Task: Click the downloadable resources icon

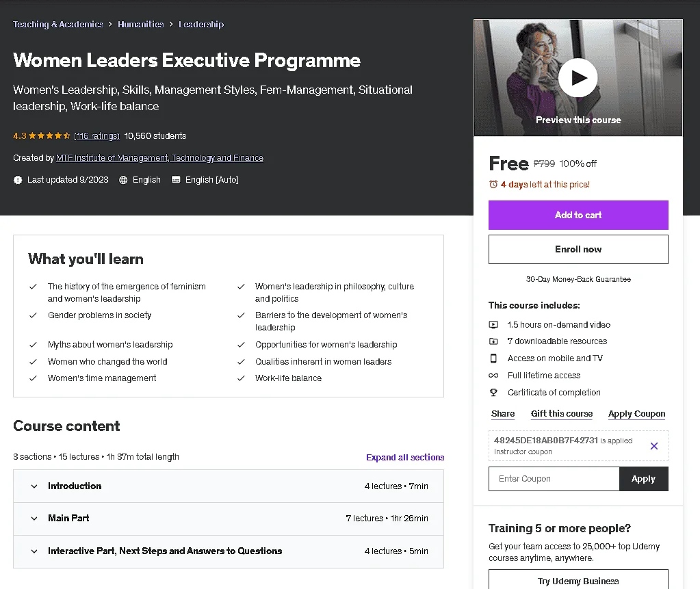Action: [493, 341]
